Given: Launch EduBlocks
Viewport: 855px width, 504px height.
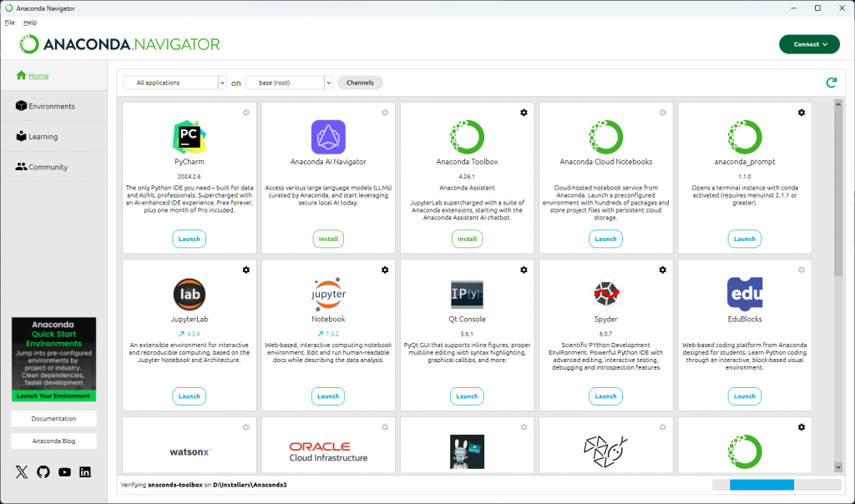Looking at the screenshot, I should [745, 396].
